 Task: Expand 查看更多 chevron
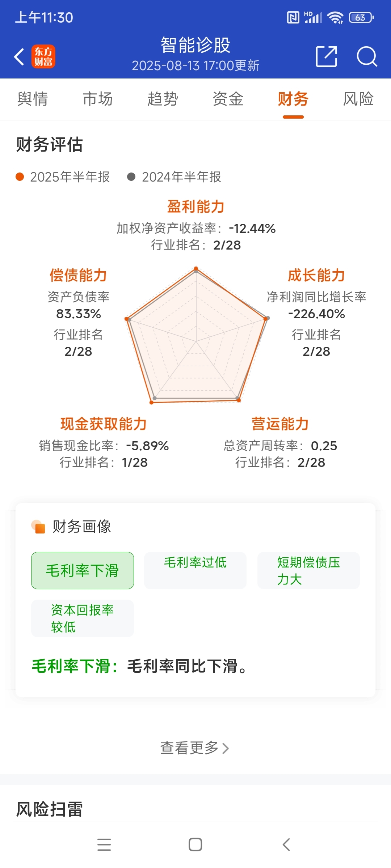point(226,748)
